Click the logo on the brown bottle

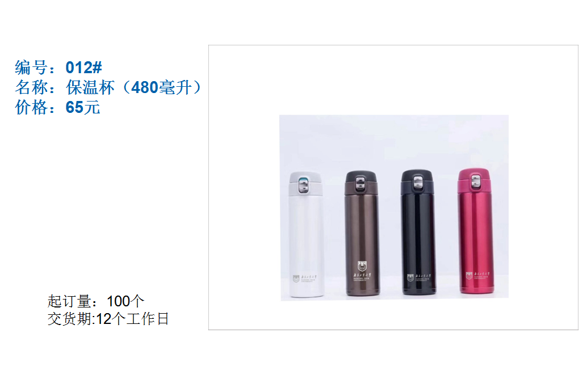[x=362, y=271]
